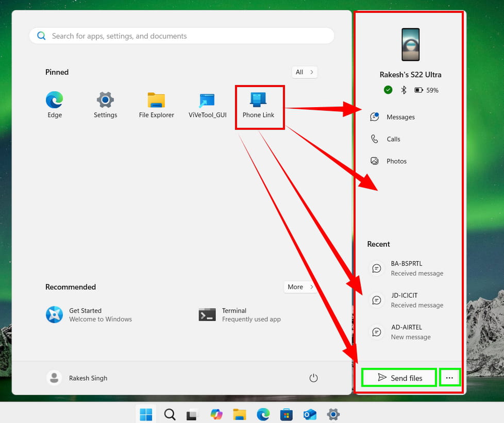Click the Windows Start button
This screenshot has height=423, width=504.
pos(146,414)
